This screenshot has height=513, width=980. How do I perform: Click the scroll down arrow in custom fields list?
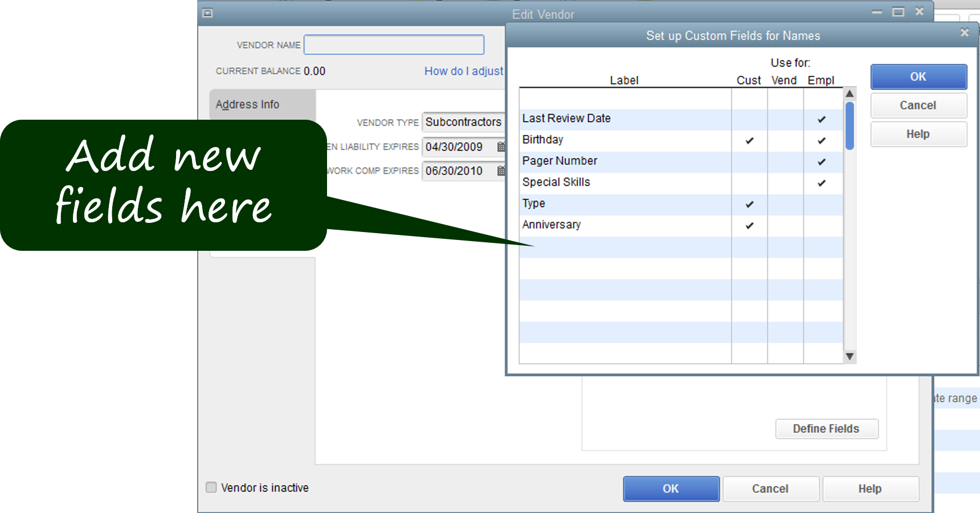click(x=850, y=357)
